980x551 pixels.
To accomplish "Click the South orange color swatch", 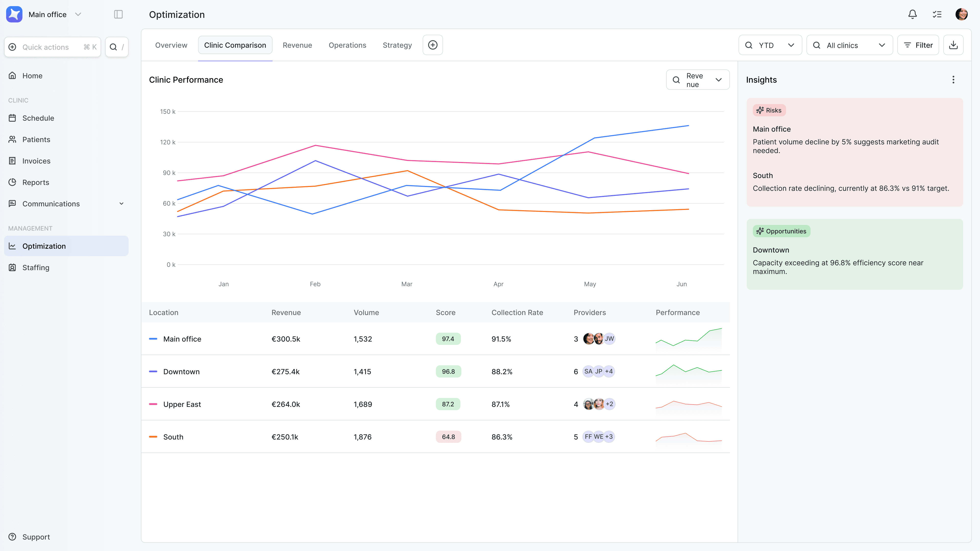I will [x=153, y=437].
